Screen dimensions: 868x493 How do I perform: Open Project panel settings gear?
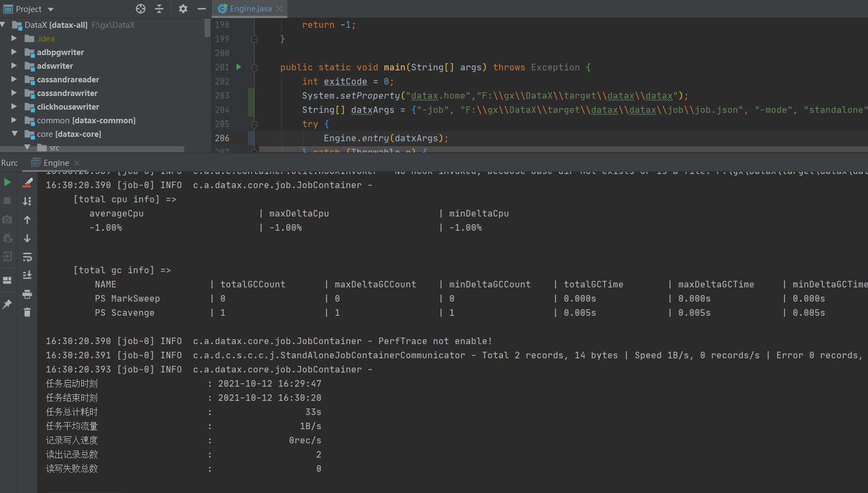click(183, 9)
